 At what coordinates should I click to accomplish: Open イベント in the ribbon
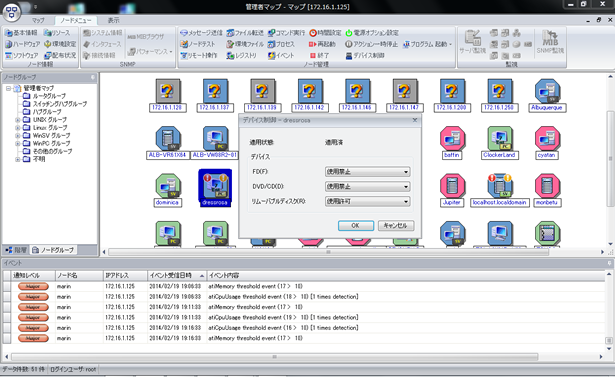[281, 56]
